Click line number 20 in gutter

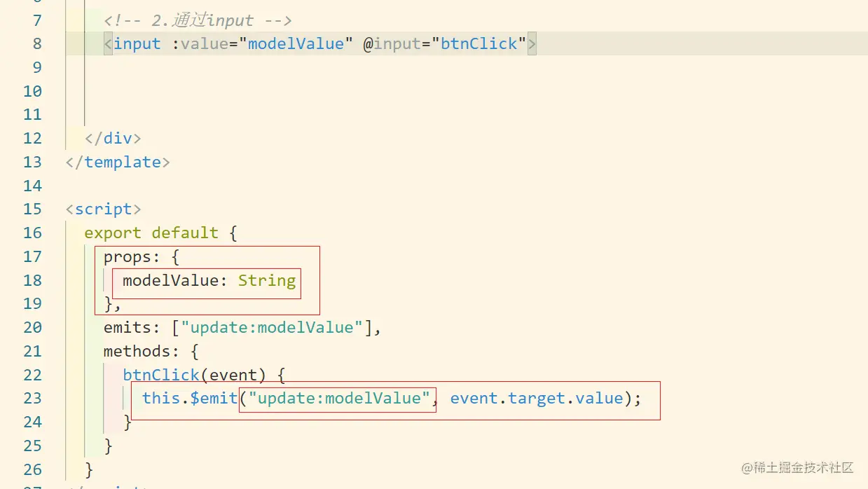[x=32, y=327]
